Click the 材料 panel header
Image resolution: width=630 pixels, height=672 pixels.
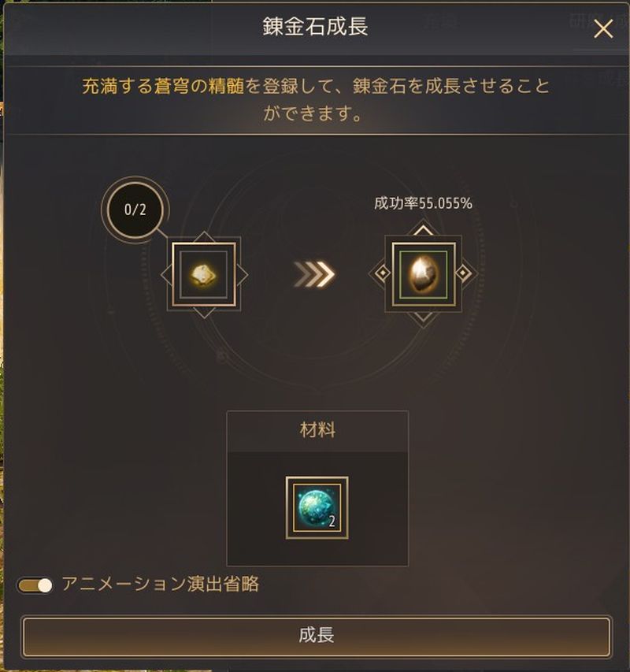click(x=317, y=430)
